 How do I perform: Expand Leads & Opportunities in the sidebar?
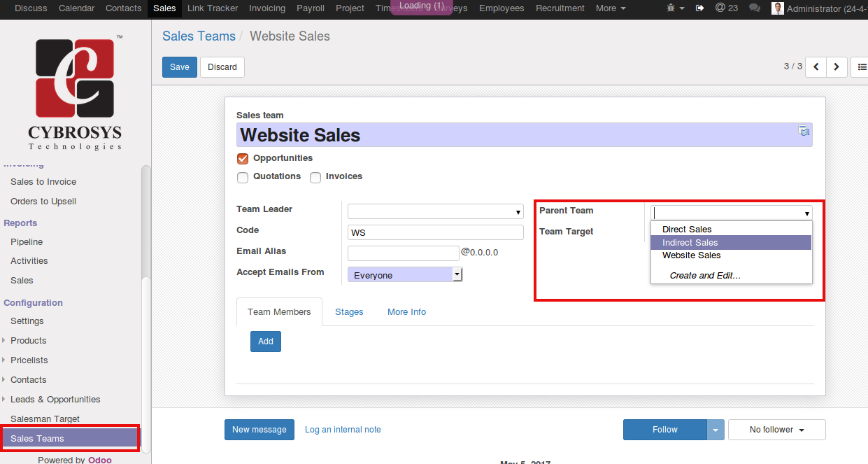[x=55, y=400]
